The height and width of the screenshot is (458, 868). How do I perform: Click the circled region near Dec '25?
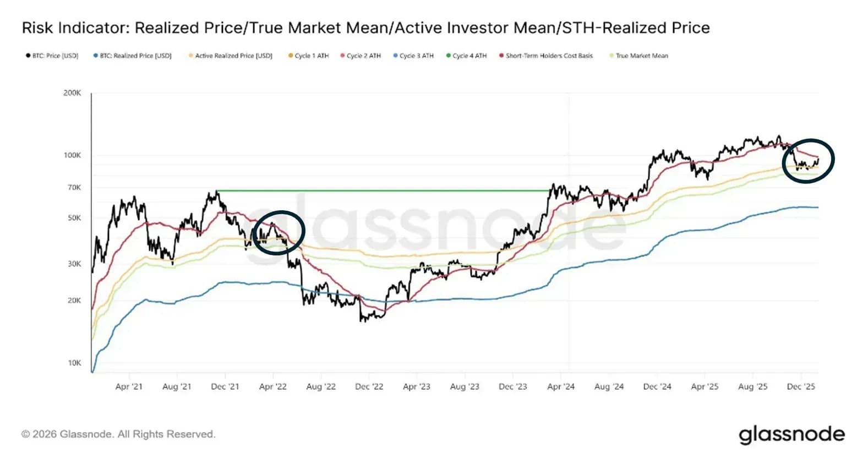[809, 160]
